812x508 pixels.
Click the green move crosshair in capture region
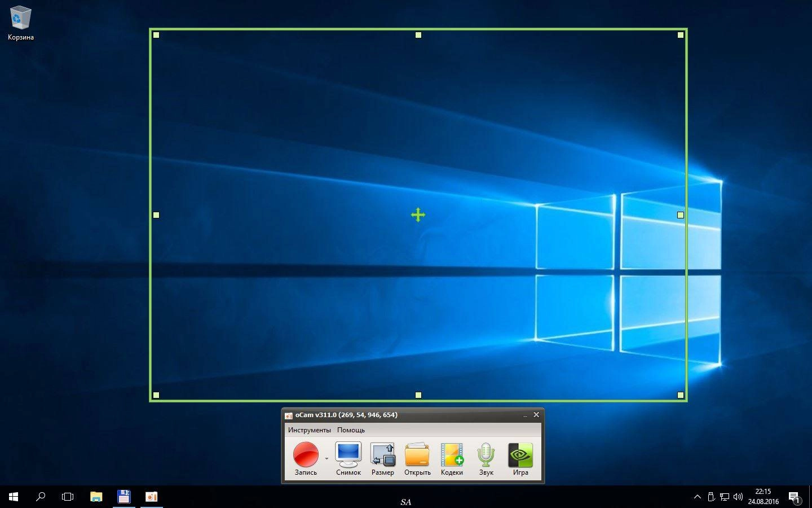click(418, 215)
